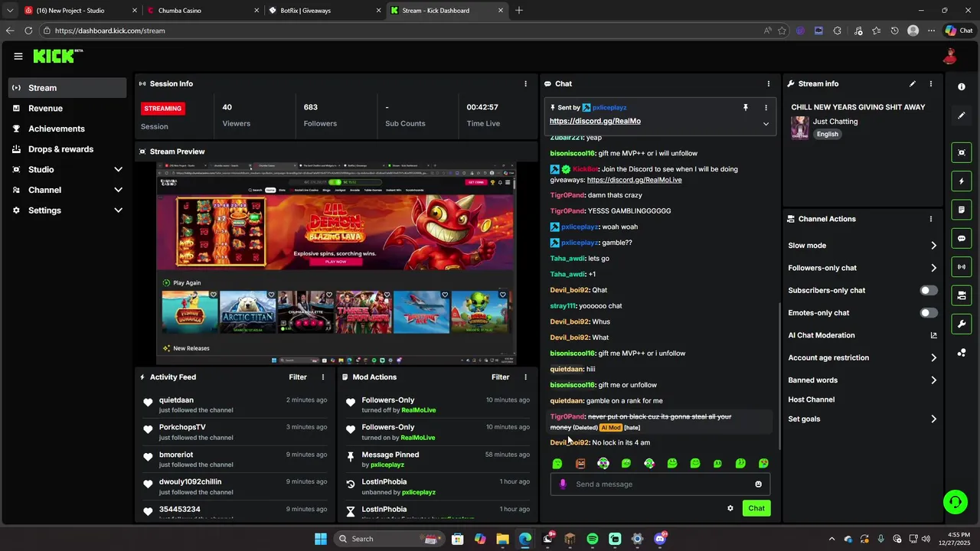Open the Activity Feed three-dot menu
Screen dimensions: 980x551
[323, 377]
